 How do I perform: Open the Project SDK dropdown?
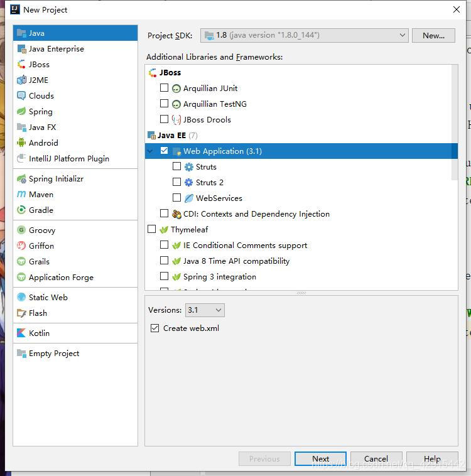click(305, 35)
